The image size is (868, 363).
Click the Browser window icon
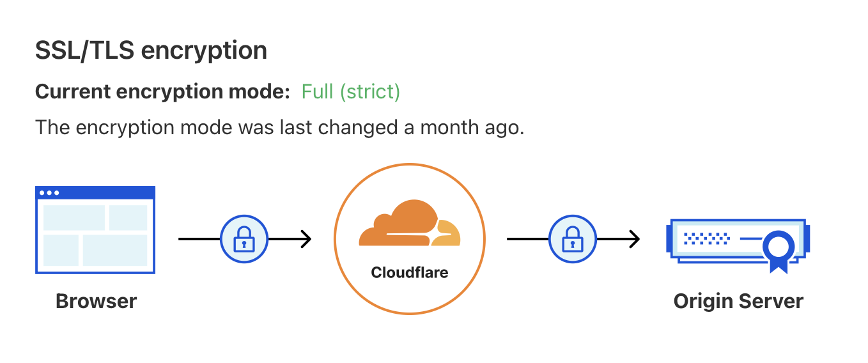coord(95,230)
